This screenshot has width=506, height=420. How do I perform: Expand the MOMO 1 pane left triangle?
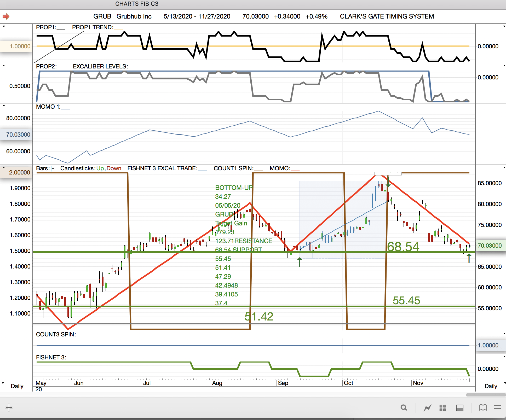[4, 106]
